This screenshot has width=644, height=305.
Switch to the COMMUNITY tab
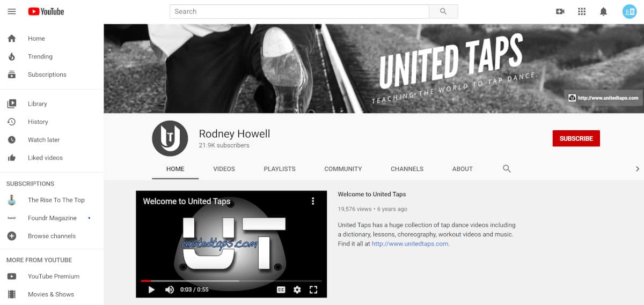pyautogui.click(x=343, y=169)
